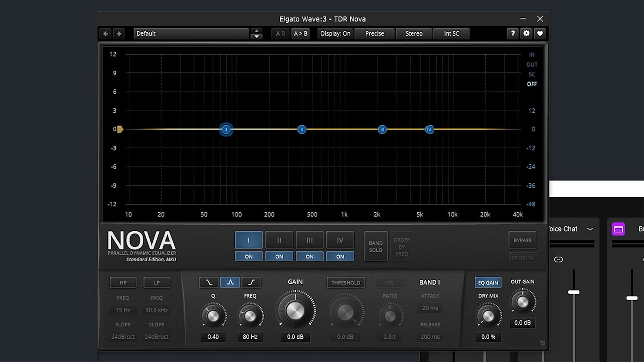
Task: Toggle band III ON button
Action: coord(309,256)
